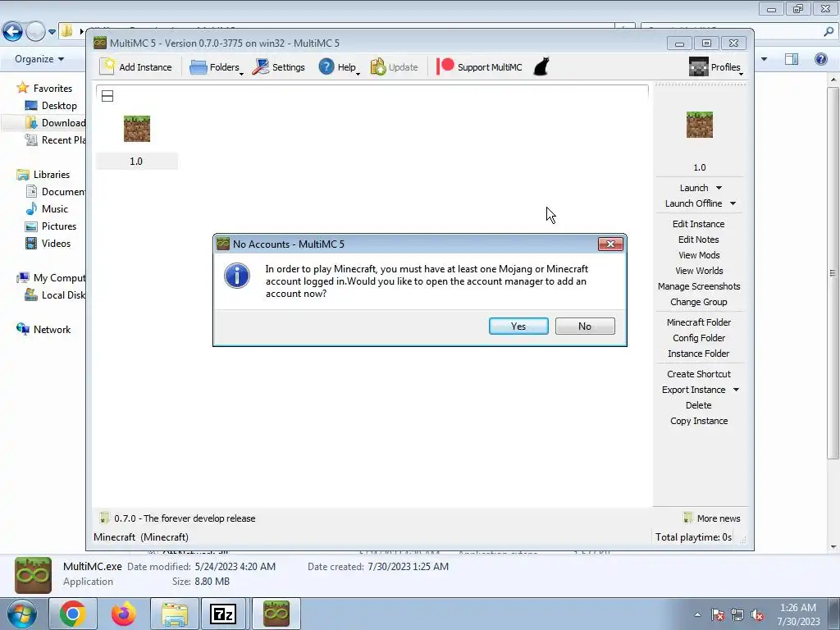Click the Explorer Forward navigation arrow
Image resolution: width=840 pixels, height=630 pixels.
click(x=35, y=32)
